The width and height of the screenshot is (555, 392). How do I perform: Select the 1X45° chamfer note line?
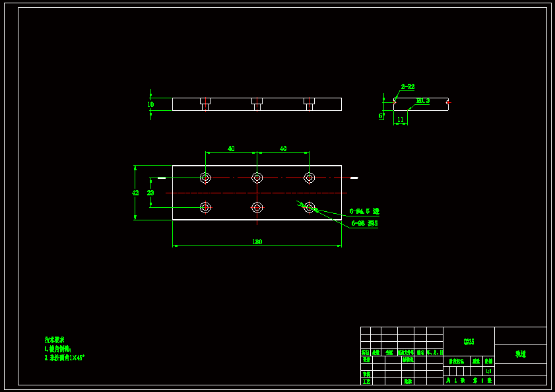point(65,358)
